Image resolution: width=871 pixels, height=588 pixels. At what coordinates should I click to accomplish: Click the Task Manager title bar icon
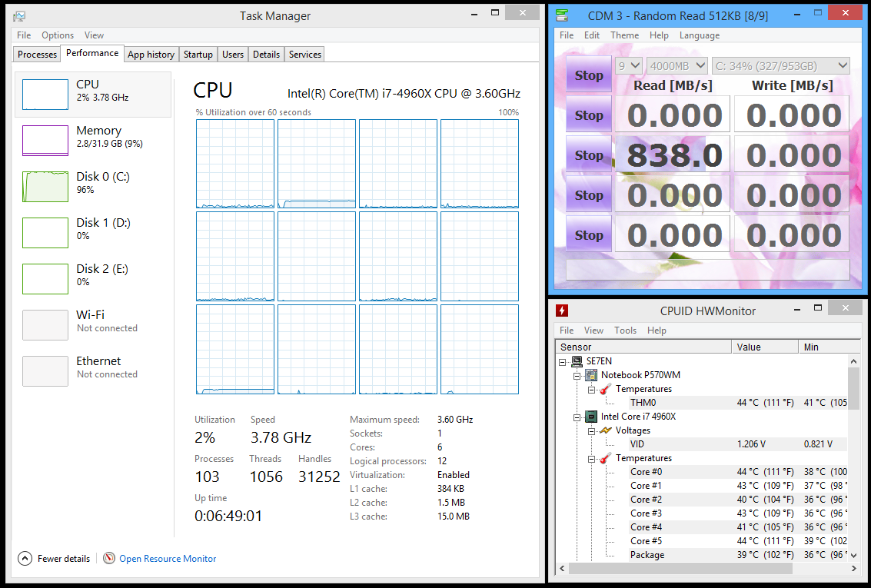(19, 16)
